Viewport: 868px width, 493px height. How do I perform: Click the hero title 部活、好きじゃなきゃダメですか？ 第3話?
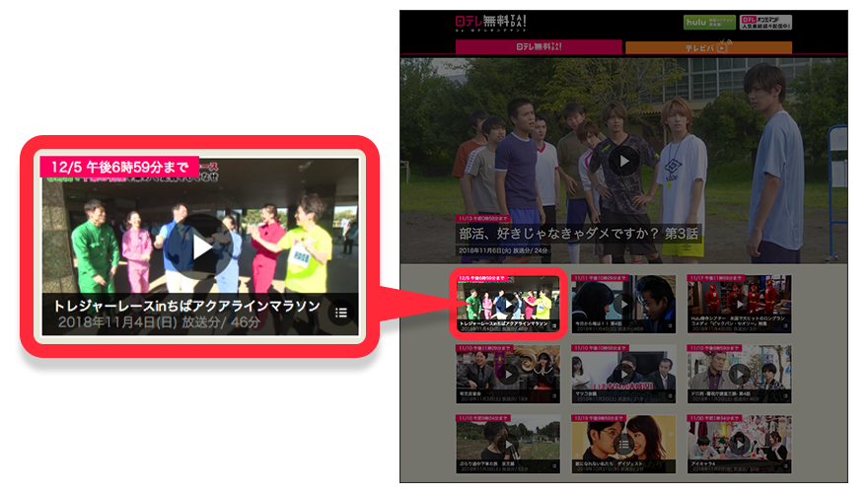click(x=578, y=234)
